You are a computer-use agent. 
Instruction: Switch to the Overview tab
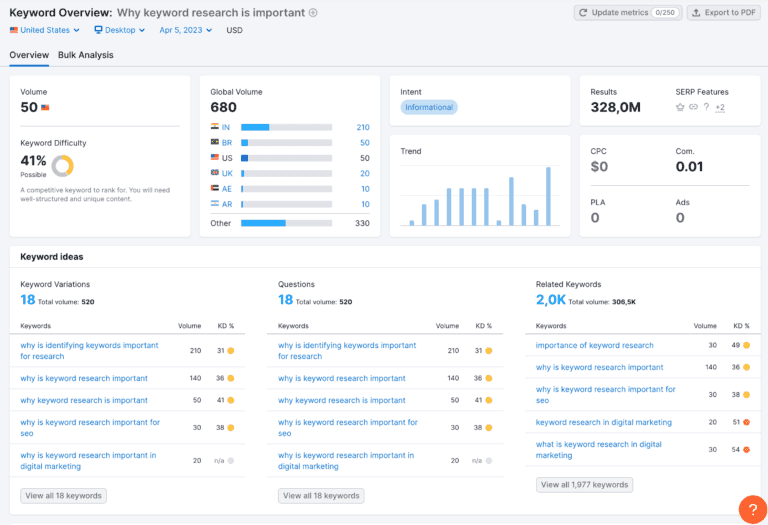click(x=29, y=55)
